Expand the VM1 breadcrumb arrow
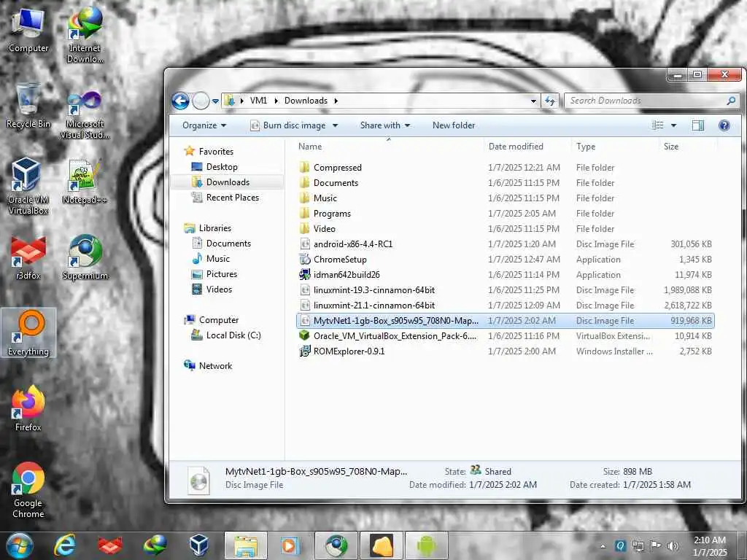This screenshot has height=560, width=747. pos(276,101)
